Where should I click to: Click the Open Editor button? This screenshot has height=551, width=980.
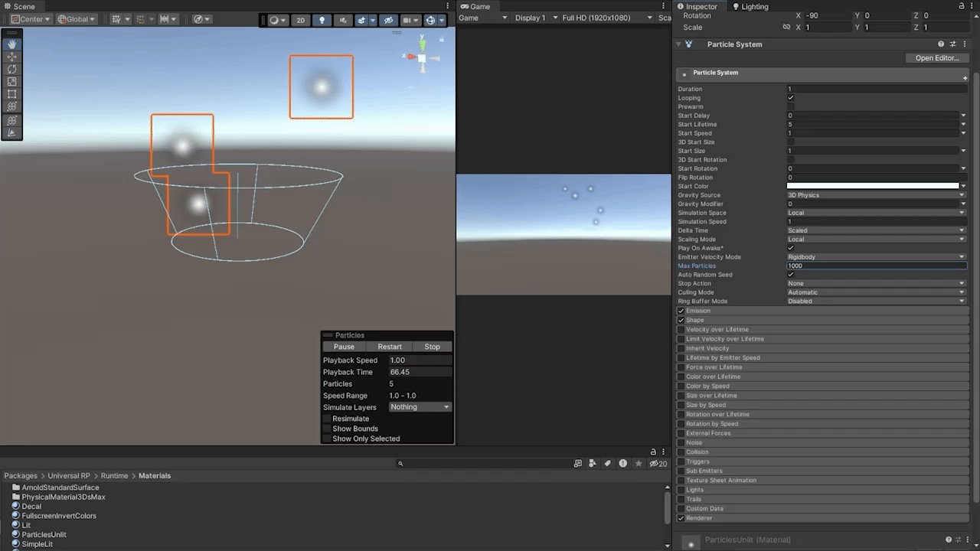pos(936,58)
